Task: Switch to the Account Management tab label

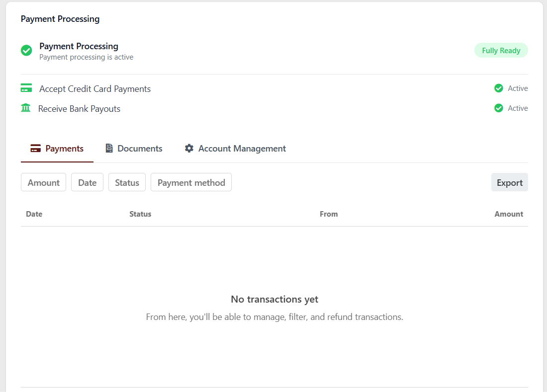Action: click(242, 149)
